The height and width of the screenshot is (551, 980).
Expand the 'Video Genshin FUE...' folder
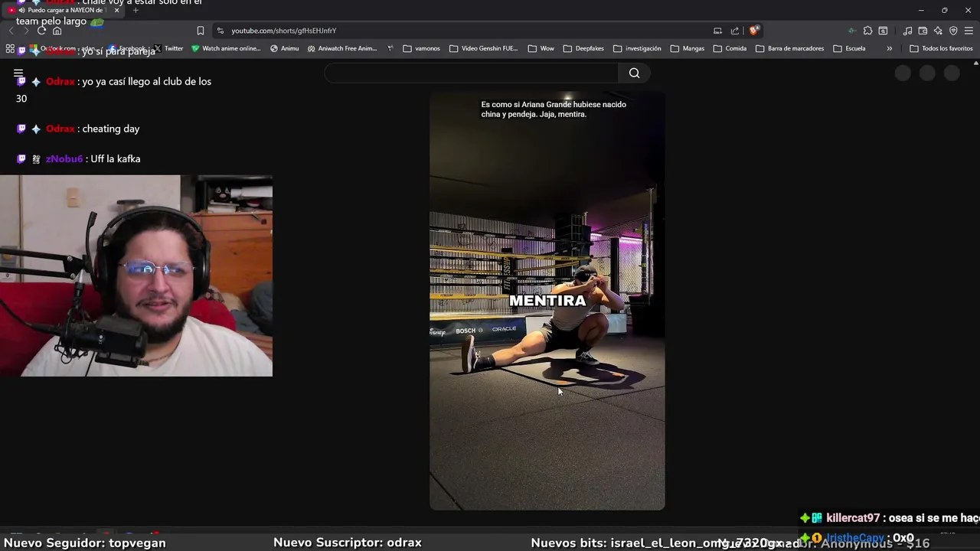coord(484,48)
